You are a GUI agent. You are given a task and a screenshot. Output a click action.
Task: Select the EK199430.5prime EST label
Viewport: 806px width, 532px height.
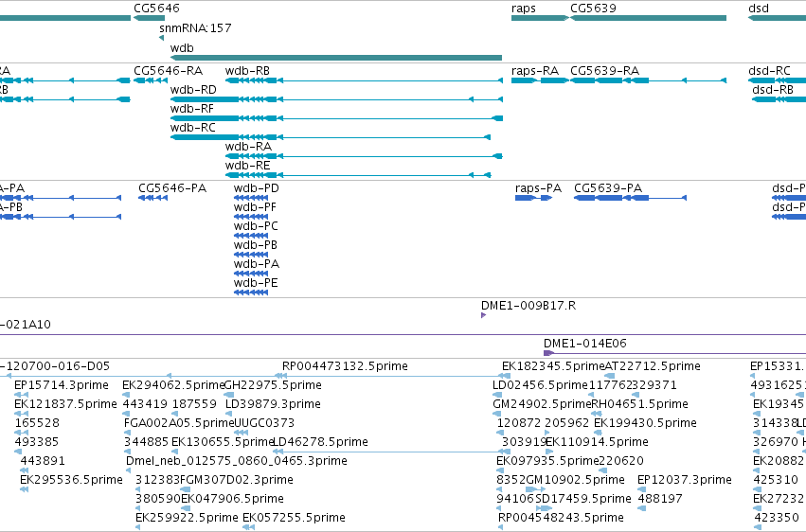[645, 423]
